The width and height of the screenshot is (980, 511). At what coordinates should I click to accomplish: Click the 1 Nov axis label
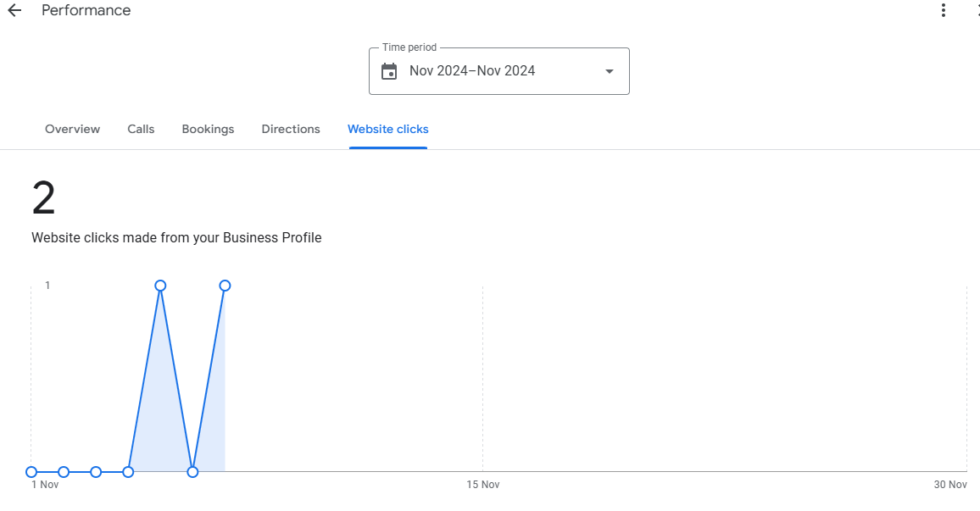point(45,485)
